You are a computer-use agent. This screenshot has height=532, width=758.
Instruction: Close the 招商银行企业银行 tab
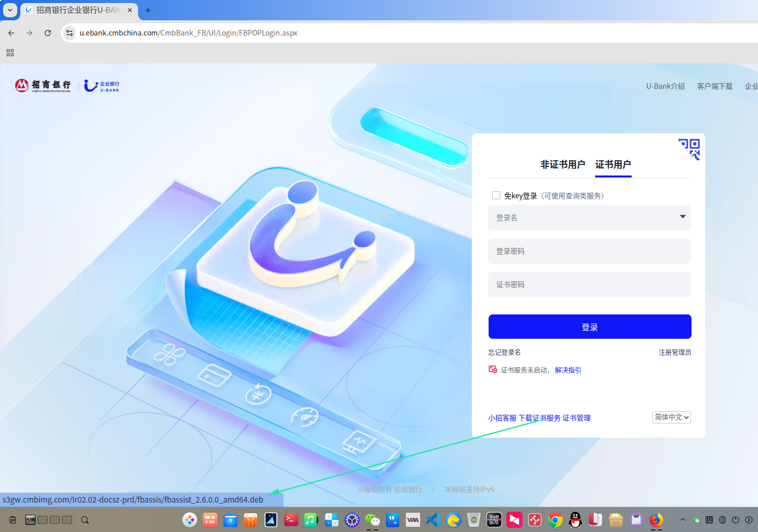[x=130, y=10]
